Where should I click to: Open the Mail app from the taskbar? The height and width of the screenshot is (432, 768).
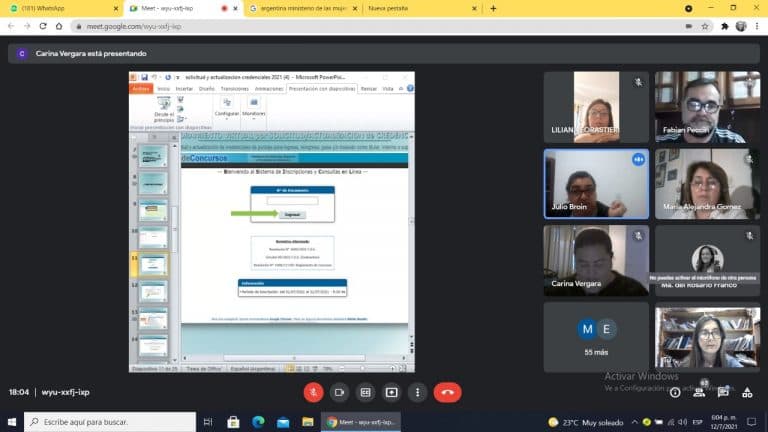coord(283,422)
